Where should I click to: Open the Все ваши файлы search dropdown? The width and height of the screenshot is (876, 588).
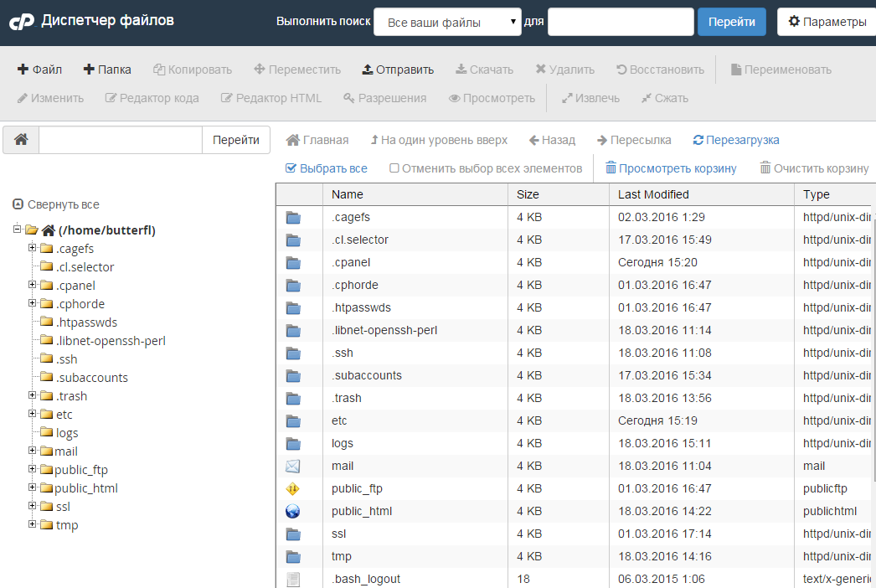[447, 22]
